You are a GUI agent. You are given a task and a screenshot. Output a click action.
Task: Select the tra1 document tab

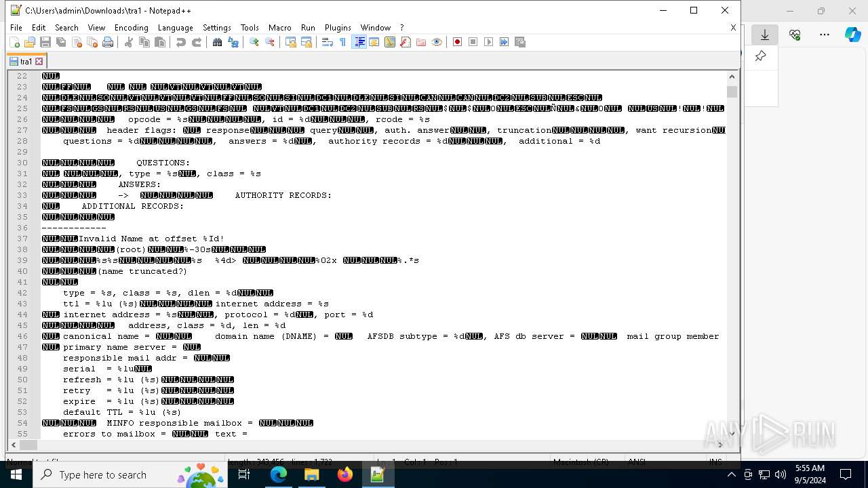coord(26,61)
